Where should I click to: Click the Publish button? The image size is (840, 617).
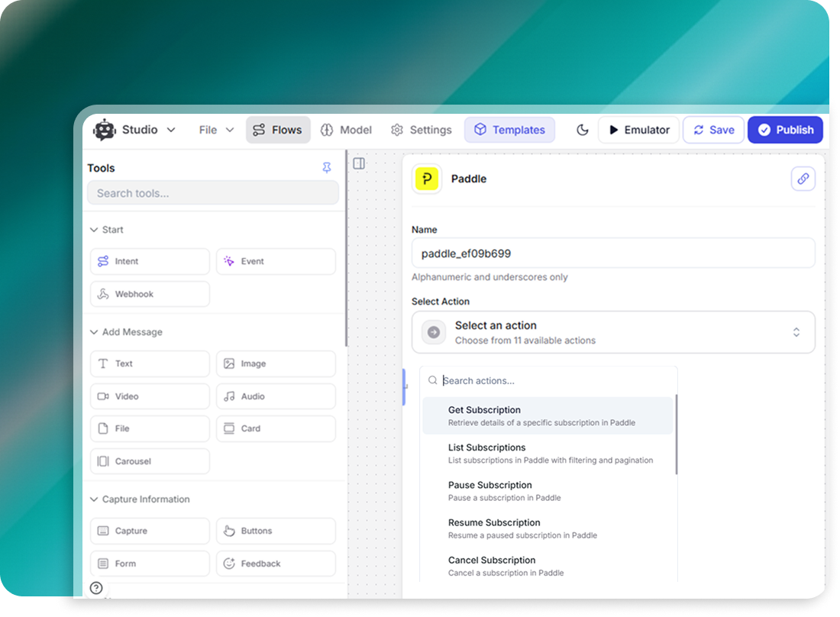(x=785, y=130)
